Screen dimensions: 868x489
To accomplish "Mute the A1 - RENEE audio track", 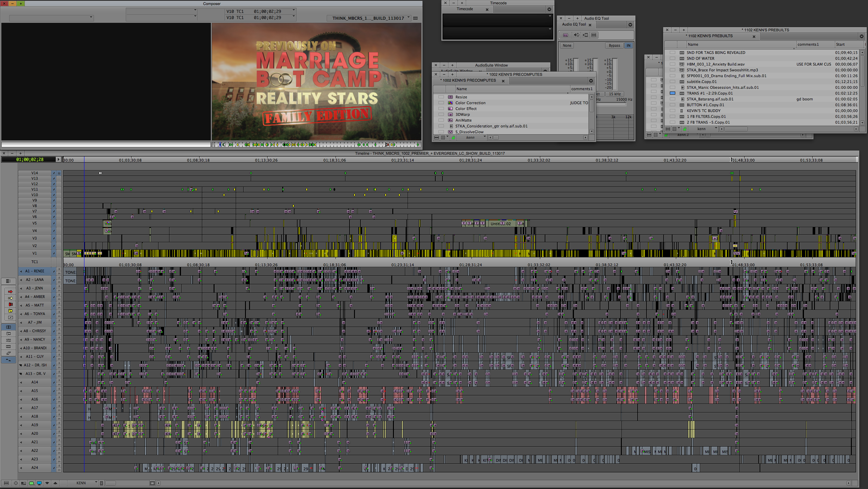I will pos(59,273).
